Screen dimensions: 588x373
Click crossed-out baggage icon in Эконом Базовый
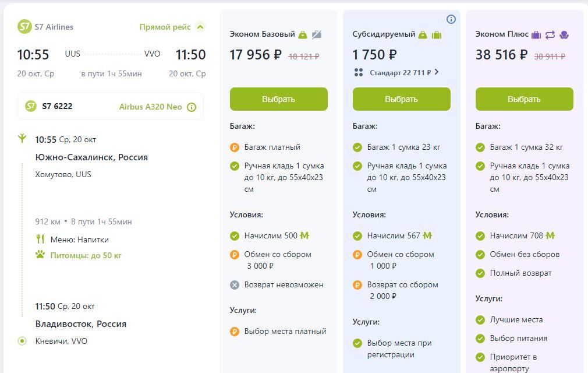317,35
